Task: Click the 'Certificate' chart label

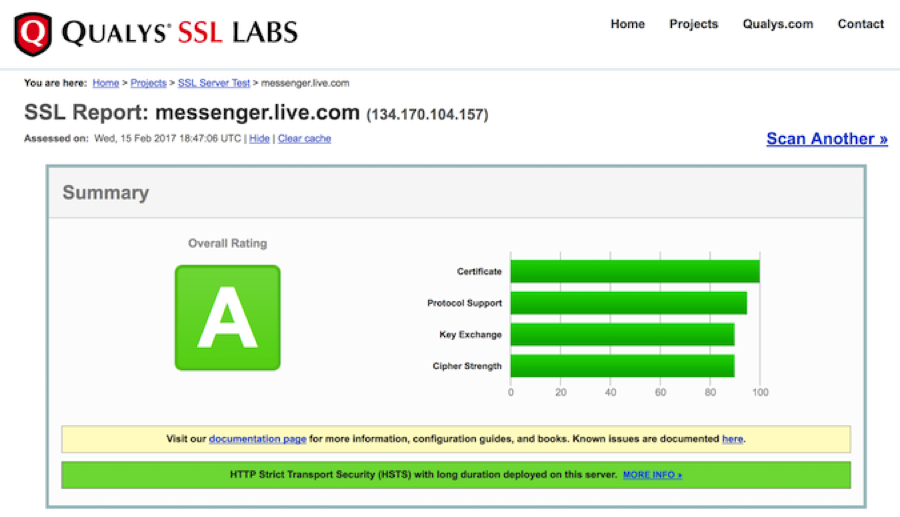Action: point(479,271)
